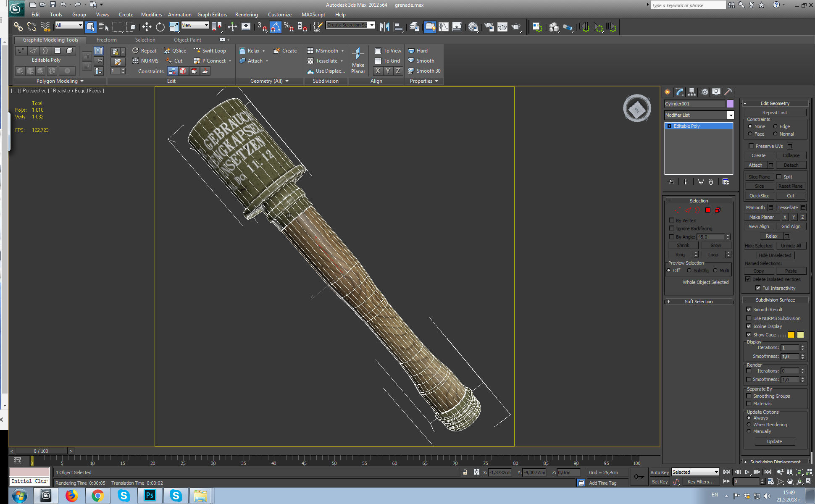Image resolution: width=815 pixels, height=504 pixels.
Task: Click the Select Object tool
Action: pos(90,27)
